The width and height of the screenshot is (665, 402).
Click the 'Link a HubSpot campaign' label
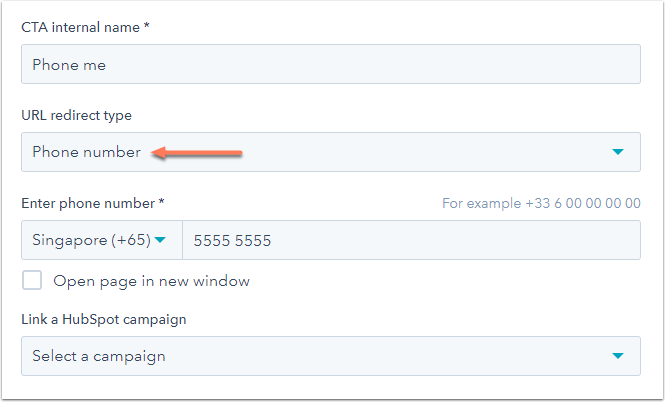point(104,319)
